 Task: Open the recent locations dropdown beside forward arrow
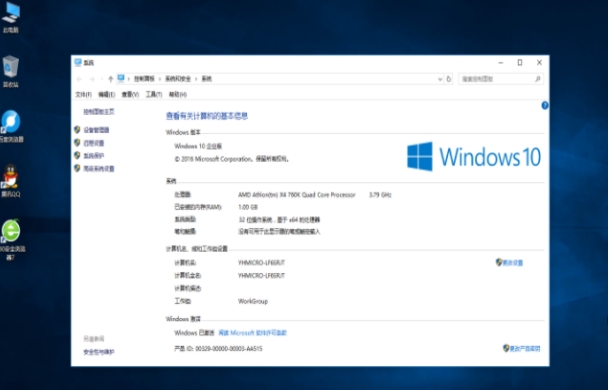pyautogui.click(x=102, y=79)
